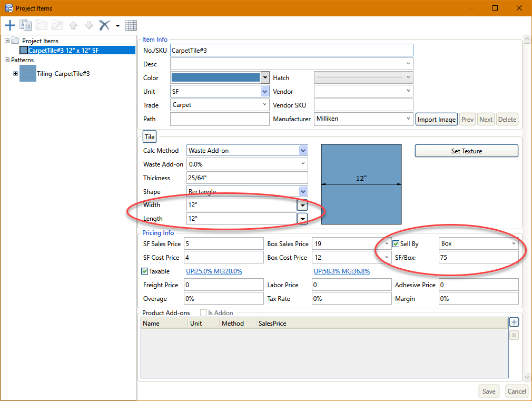Click the Delete image button
Viewport: 532px width, 401px height.
[x=507, y=120]
